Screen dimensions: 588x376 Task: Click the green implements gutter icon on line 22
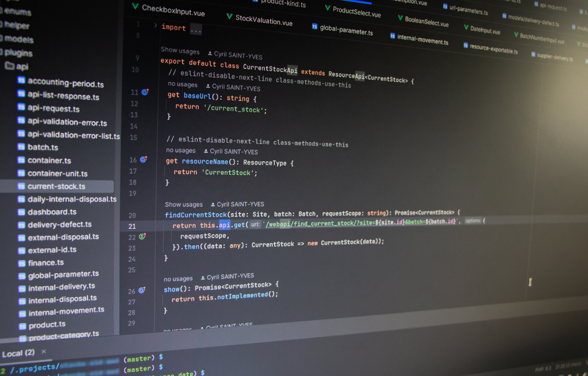141,237
